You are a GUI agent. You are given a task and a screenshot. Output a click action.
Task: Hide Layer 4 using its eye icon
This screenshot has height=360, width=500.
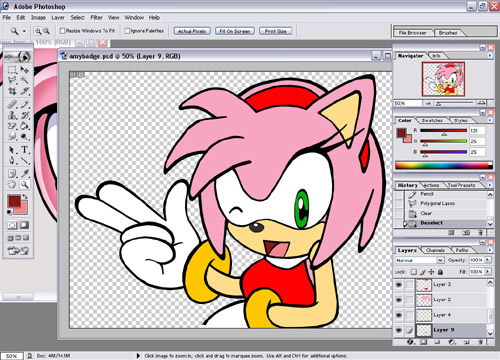coord(399,315)
